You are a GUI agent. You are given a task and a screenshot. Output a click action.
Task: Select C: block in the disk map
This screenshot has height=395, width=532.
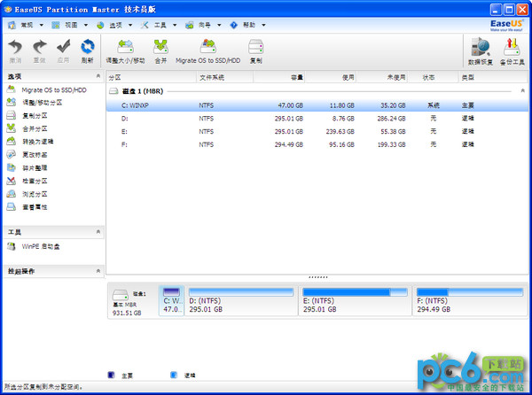click(172, 301)
